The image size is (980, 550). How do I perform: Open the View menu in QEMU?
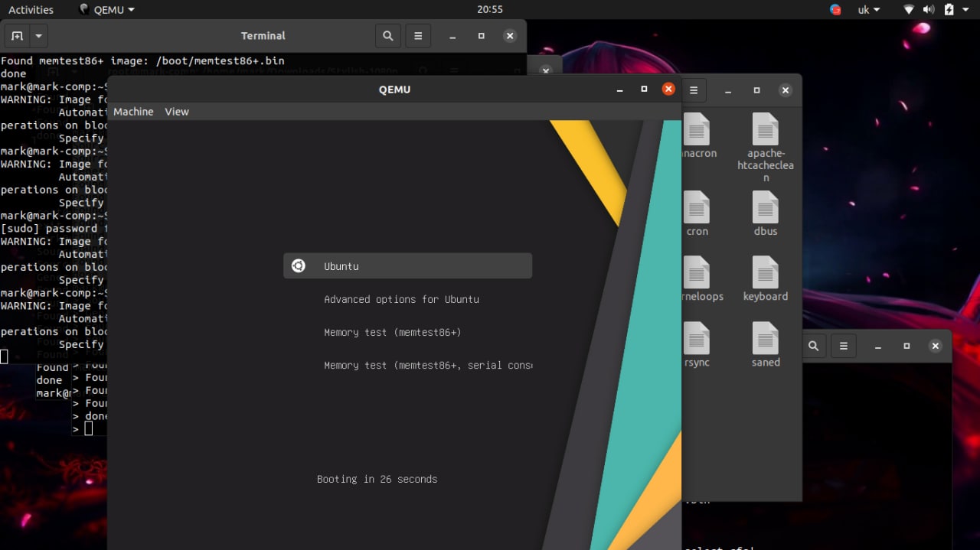click(x=176, y=112)
